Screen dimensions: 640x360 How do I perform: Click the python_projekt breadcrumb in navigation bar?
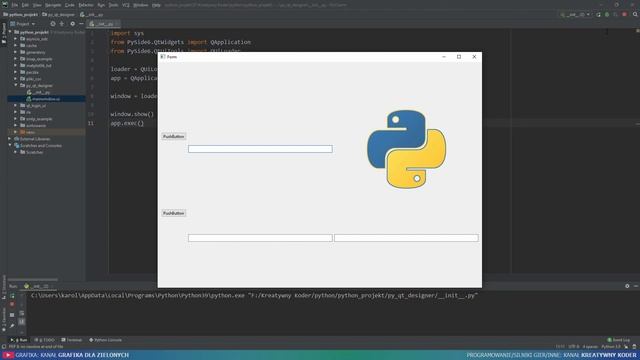[x=20, y=14]
